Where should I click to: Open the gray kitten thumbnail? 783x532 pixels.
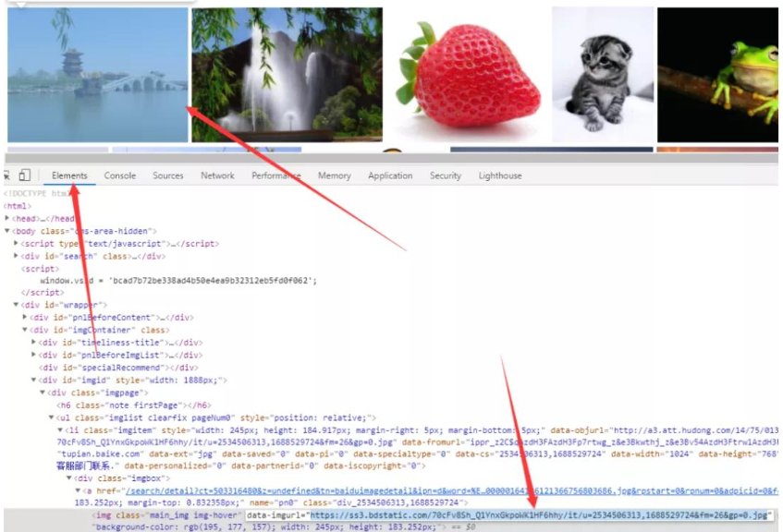pyautogui.click(x=603, y=75)
